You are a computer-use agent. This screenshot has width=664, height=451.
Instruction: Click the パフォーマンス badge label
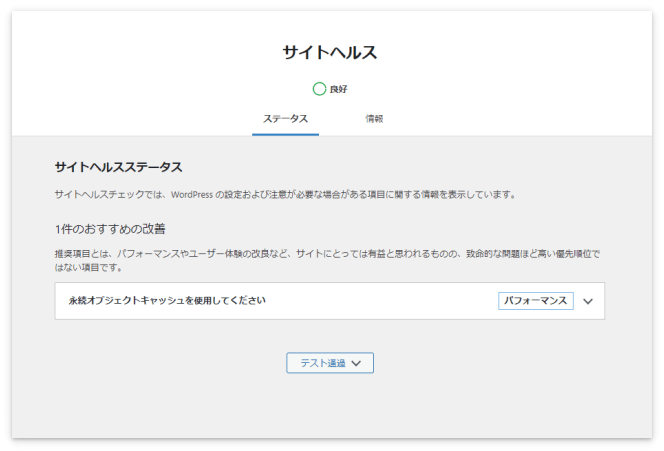536,301
